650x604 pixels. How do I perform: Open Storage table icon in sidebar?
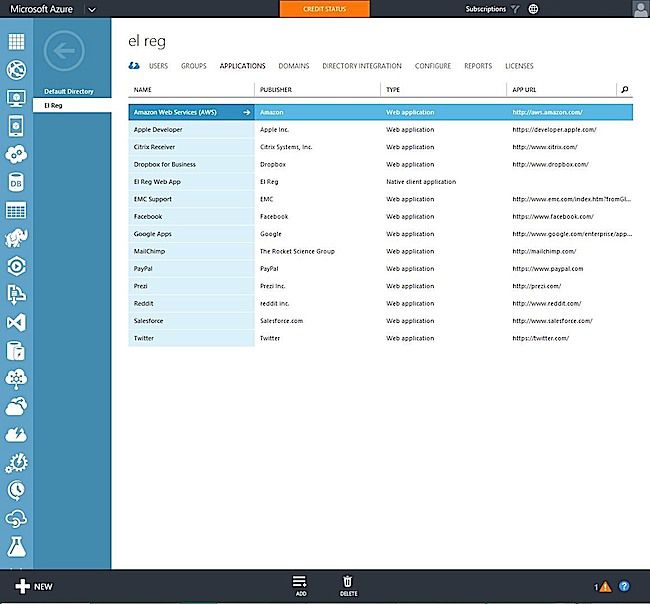pos(16,210)
